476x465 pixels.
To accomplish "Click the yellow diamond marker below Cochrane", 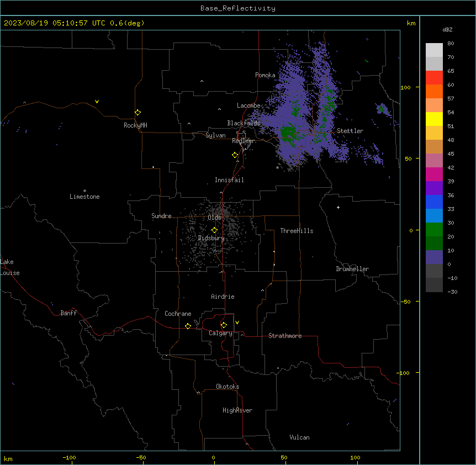I will click(x=188, y=326).
